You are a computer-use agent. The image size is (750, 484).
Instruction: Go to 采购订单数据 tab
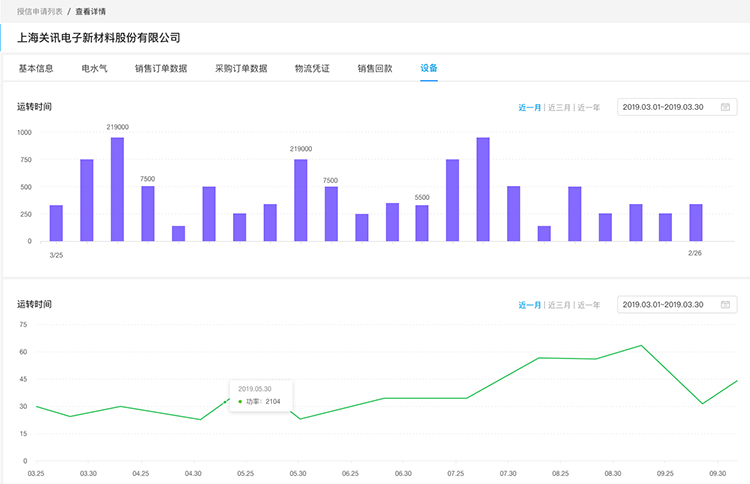tap(241, 69)
